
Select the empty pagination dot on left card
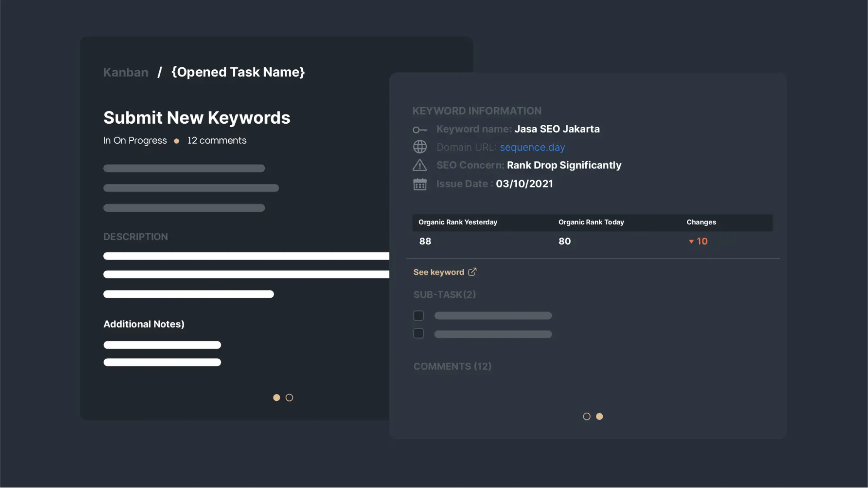click(x=289, y=398)
